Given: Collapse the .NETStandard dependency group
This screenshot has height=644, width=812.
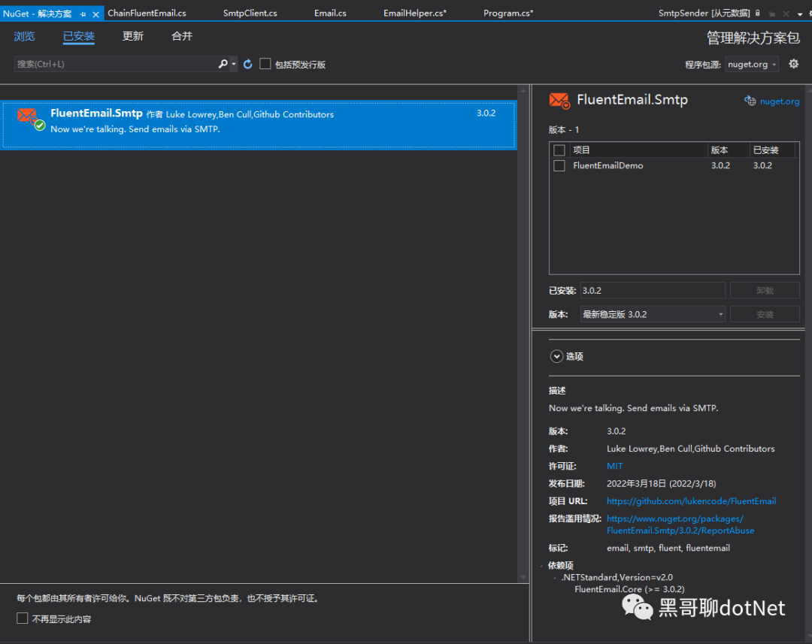Looking at the screenshot, I should coord(555,578).
